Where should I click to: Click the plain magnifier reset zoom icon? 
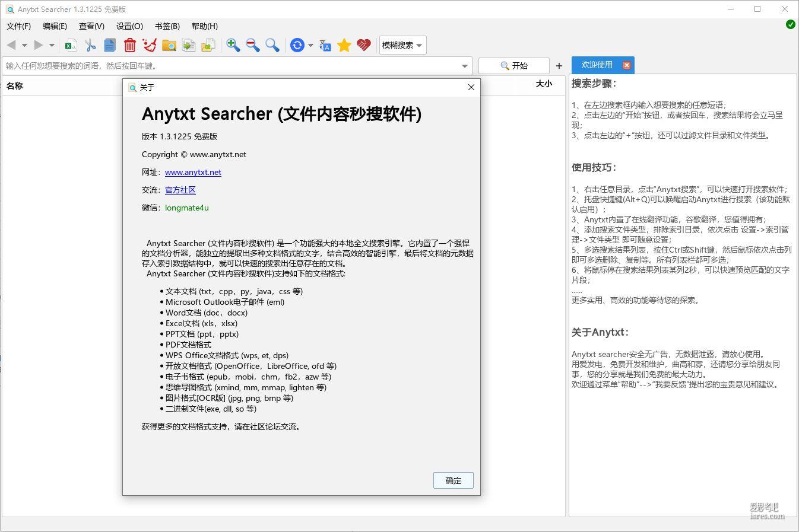point(272,45)
